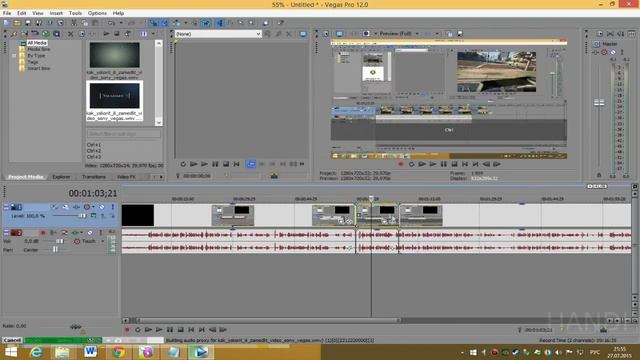
Task: Select the first media thumbnail with green glow
Action: 115,55
